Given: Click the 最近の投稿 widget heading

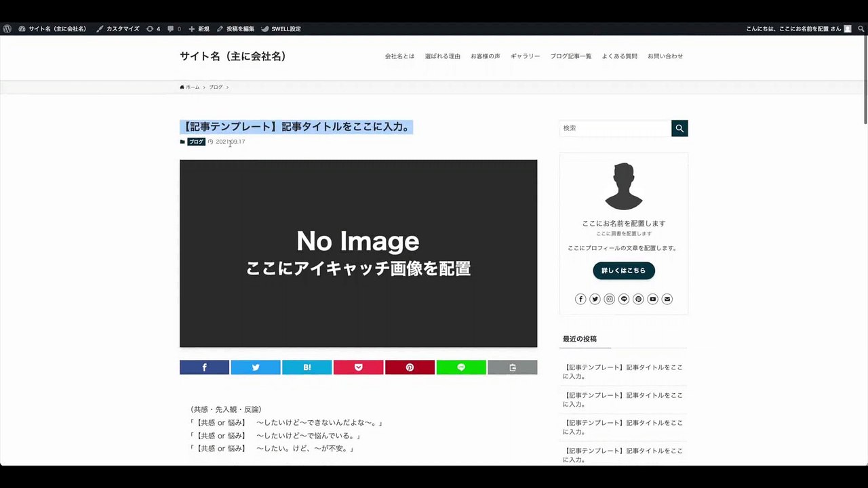Looking at the screenshot, I should point(580,339).
